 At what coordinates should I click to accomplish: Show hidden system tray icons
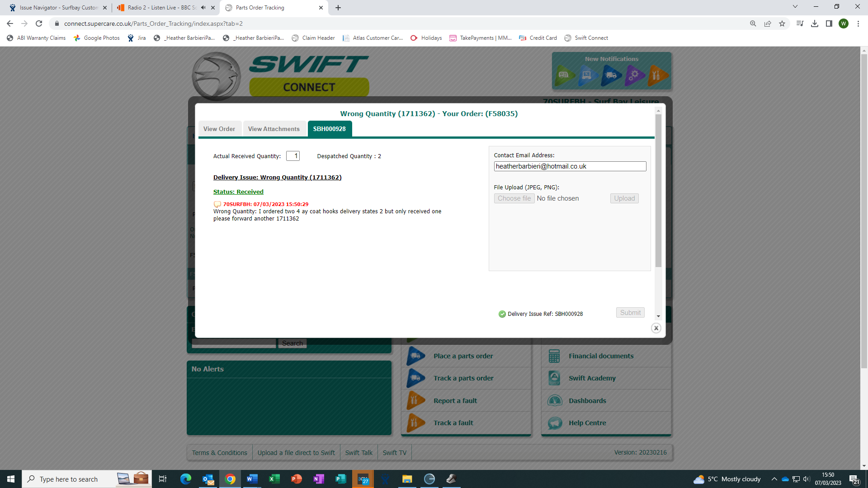774,479
